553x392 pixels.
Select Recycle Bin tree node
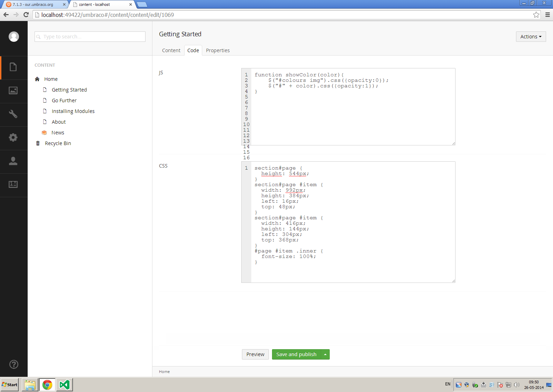(58, 143)
